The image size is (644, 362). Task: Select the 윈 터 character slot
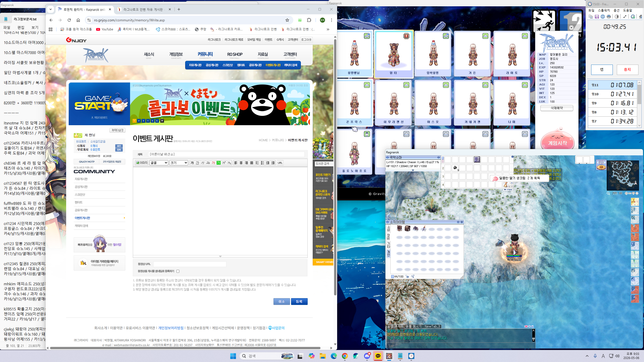[x=393, y=54]
